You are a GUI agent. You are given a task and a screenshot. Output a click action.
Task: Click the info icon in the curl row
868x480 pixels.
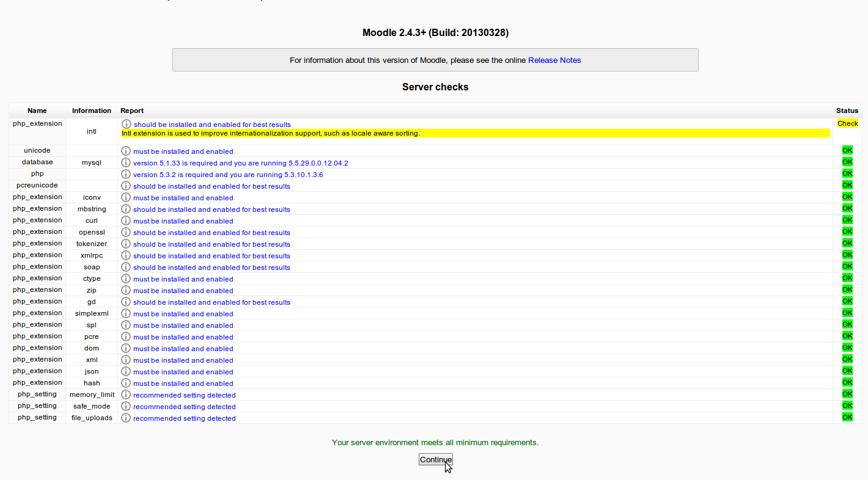(x=126, y=220)
